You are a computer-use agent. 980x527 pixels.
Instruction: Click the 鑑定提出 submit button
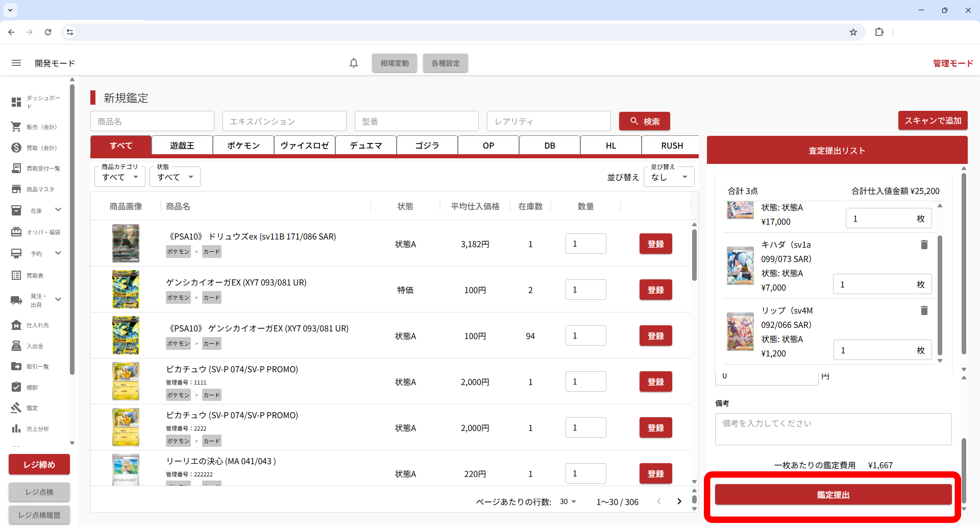point(833,495)
